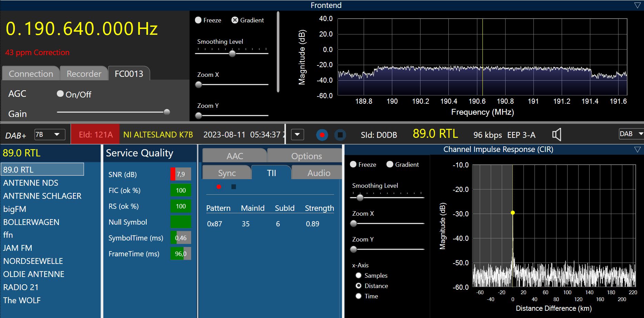Click the red EId: 121A label
644x318 pixels.
point(95,135)
